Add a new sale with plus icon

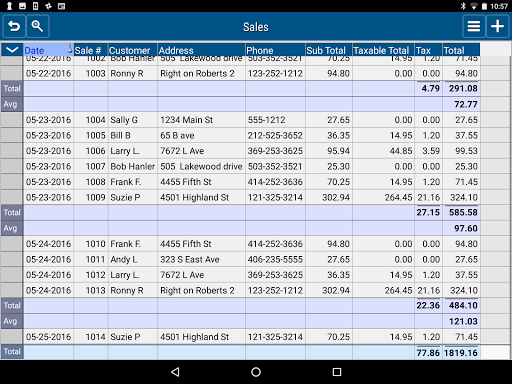(x=497, y=26)
